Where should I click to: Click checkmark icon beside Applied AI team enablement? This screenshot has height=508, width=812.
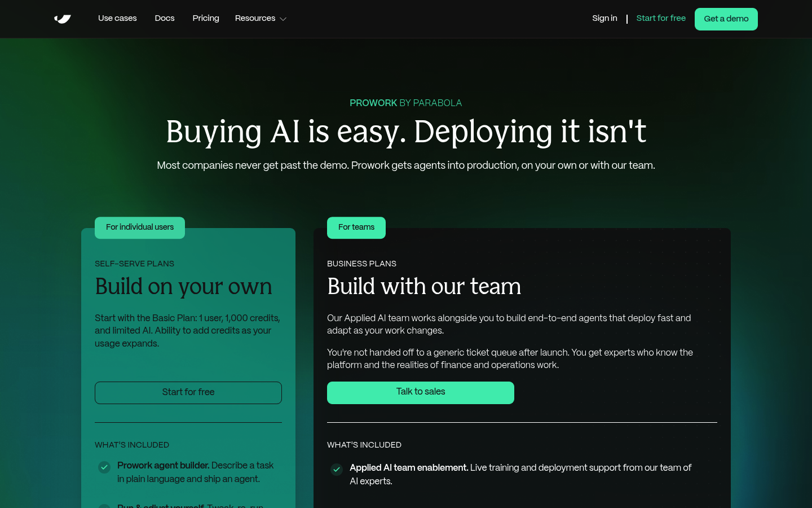pyautogui.click(x=337, y=469)
